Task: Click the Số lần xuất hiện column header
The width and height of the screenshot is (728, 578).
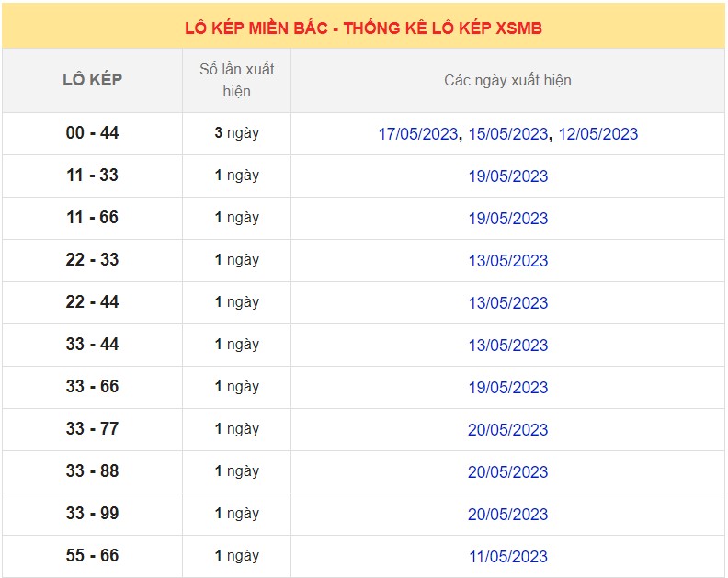Action: click(x=236, y=80)
